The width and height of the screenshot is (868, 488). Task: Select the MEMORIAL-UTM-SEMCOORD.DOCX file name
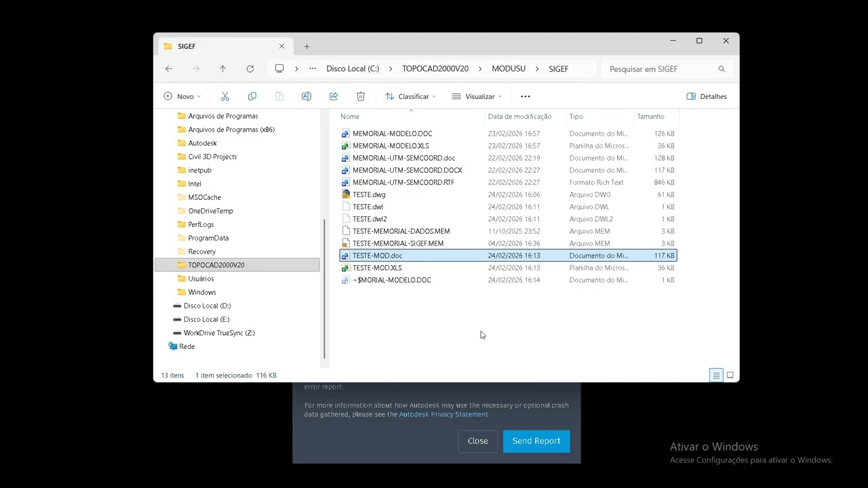[x=408, y=170]
